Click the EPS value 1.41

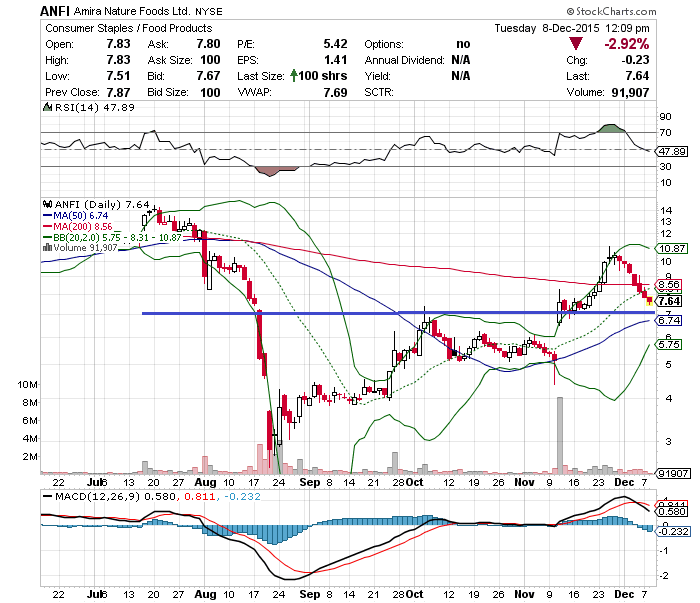[335, 60]
